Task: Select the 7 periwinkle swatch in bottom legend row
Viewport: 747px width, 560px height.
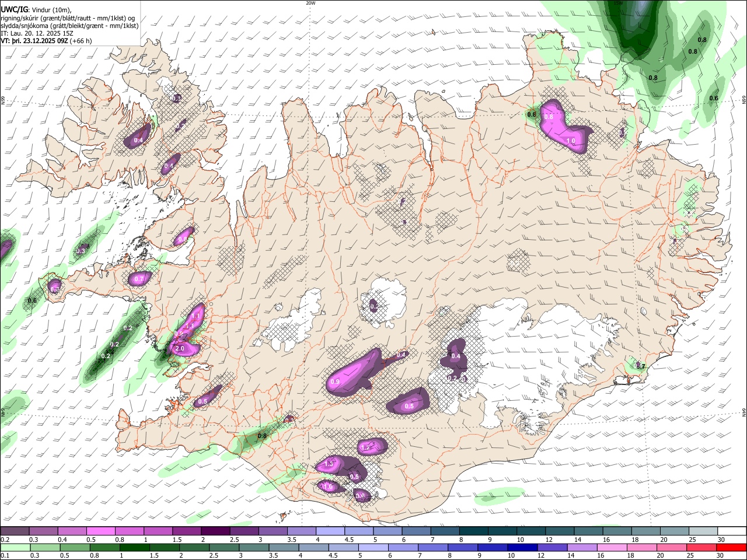Action: coord(433,547)
